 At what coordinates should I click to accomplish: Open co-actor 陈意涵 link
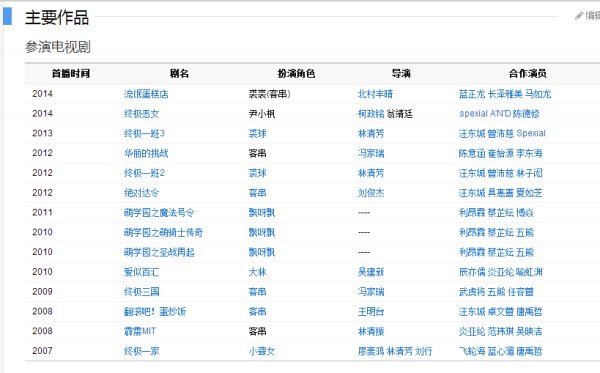[472, 153]
